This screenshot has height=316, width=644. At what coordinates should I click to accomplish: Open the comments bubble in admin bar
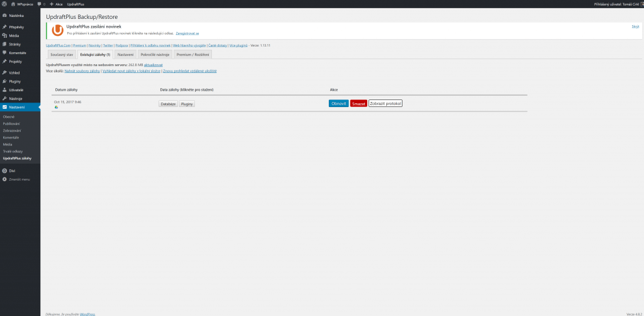point(39,4)
